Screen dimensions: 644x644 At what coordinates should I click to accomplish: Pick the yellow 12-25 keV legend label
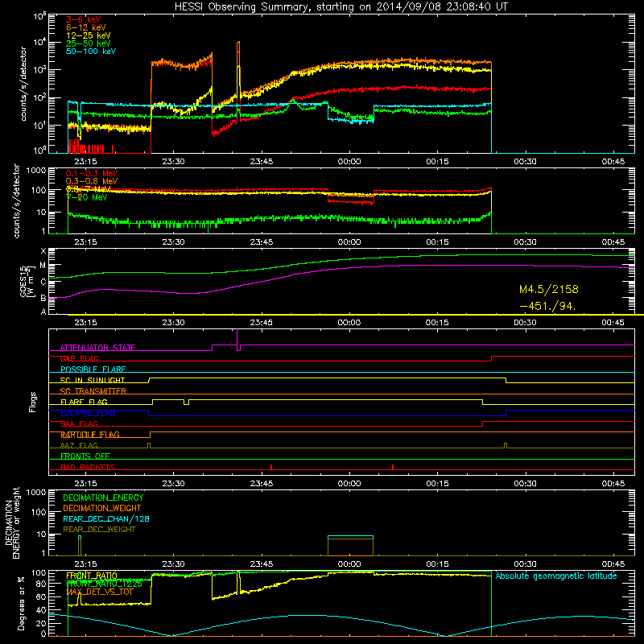89,35
